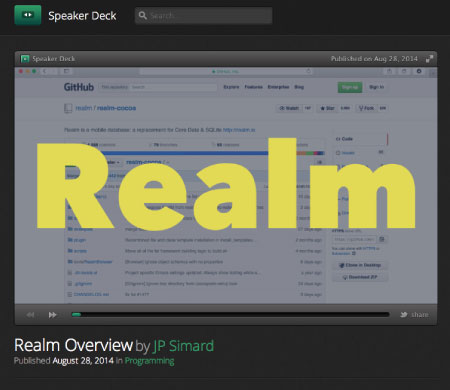Click the green Sign up button in slide
This screenshot has height=390, width=450.
350,87
